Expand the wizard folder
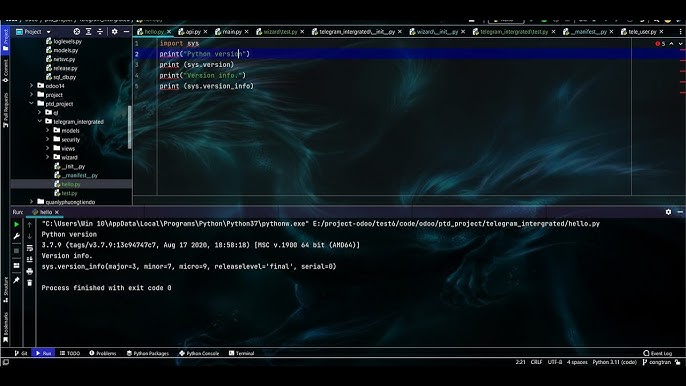Screen dimensions: 686x386 tap(47, 157)
